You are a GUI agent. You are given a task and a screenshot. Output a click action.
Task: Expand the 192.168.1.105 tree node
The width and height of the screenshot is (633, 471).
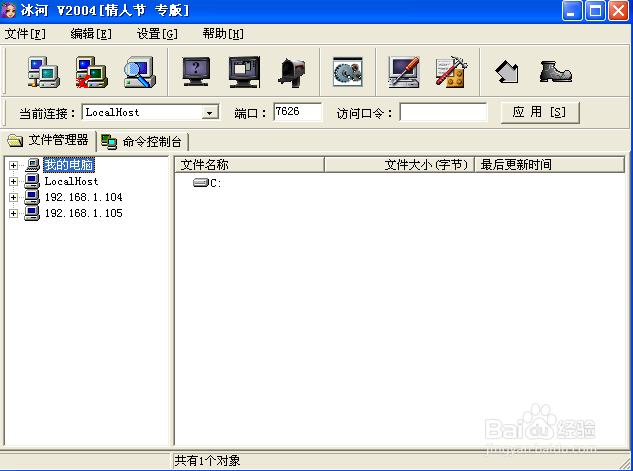point(13,214)
